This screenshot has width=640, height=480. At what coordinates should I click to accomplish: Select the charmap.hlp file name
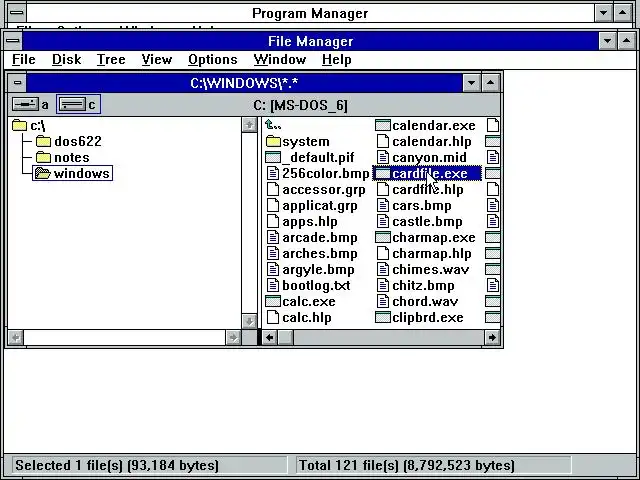pyautogui.click(x=431, y=253)
